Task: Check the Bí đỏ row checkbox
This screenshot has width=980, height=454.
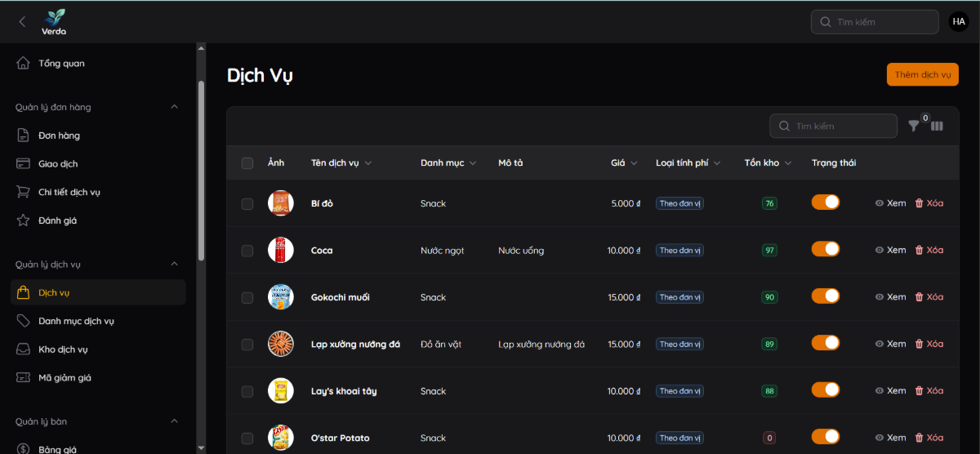Action: (x=247, y=203)
